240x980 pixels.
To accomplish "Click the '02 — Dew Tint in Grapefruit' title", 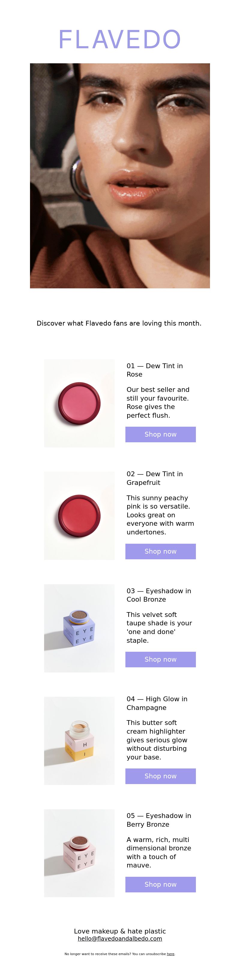I will (155, 478).
